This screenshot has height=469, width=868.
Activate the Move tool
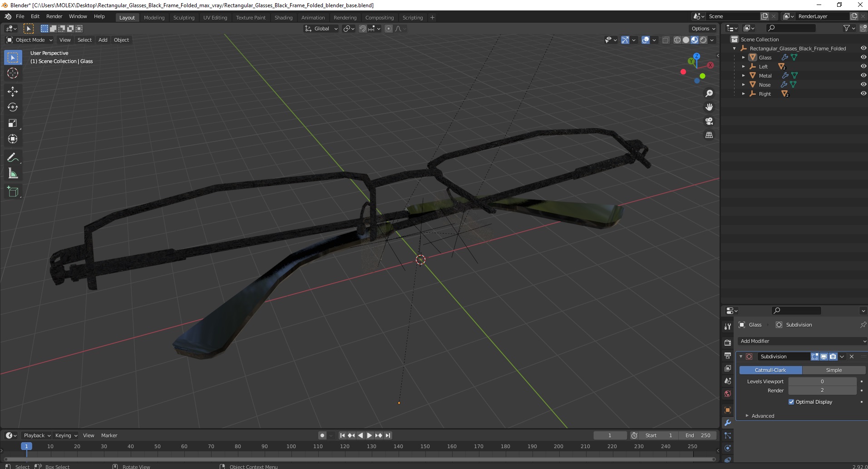13,91
